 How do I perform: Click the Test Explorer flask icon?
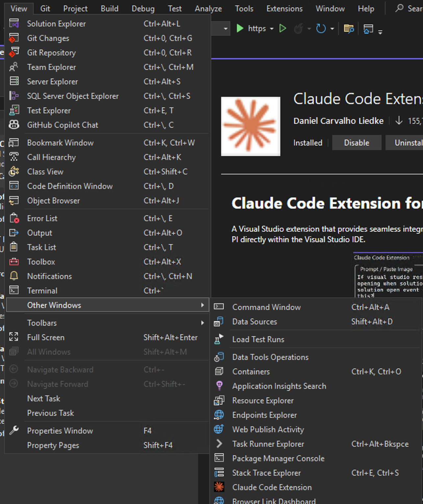point(14,111)
